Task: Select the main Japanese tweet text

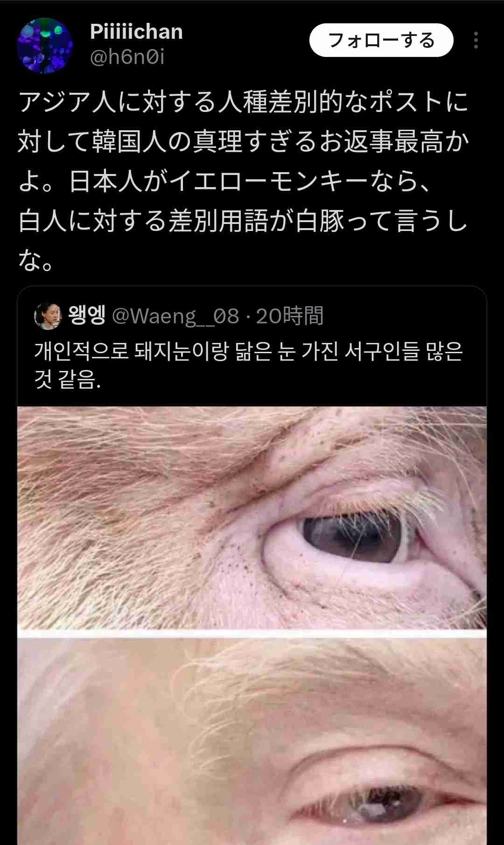Action: [x=244, y=181]
